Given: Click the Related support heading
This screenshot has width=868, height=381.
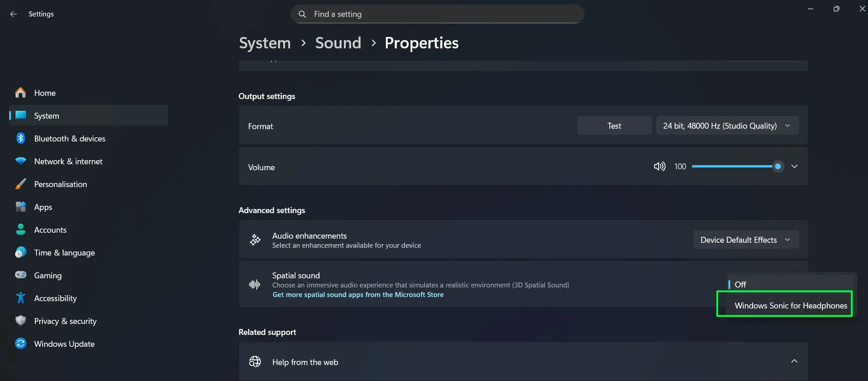Looking at the screenshot, I should coord(267,332).
